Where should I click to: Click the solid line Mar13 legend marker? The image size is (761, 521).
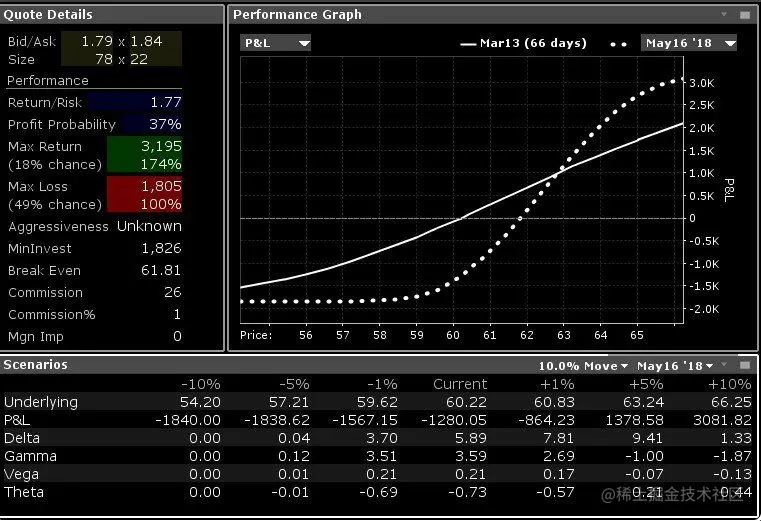pos(468,44)
